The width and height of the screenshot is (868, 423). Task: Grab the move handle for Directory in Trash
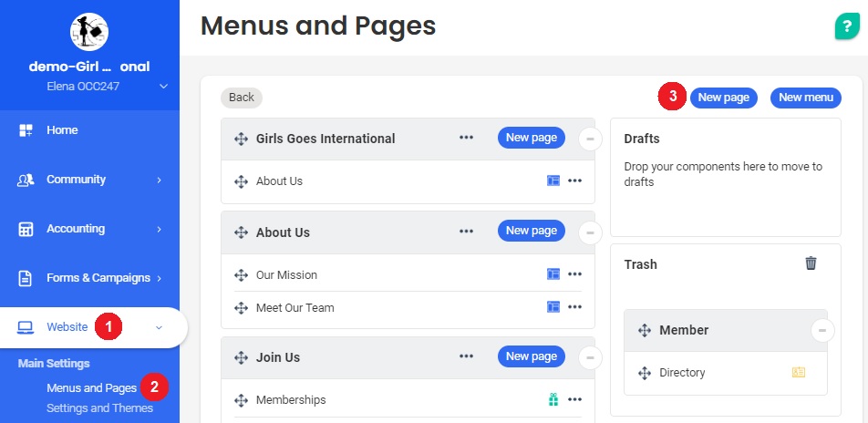(645, 373)
